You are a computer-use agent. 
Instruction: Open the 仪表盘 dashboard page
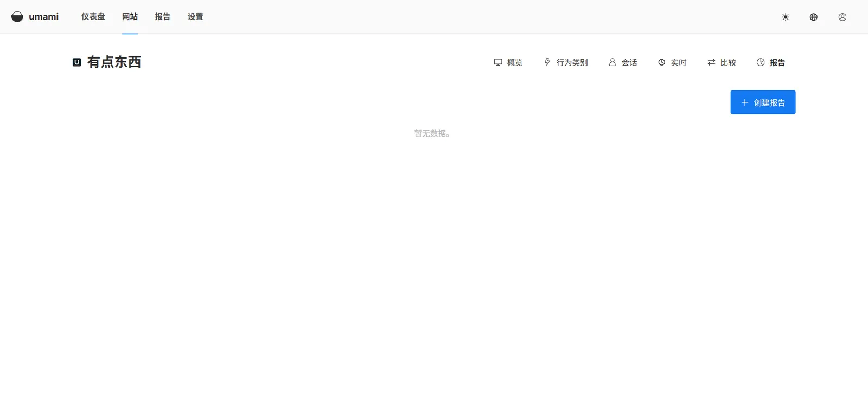tap(93, 17)
